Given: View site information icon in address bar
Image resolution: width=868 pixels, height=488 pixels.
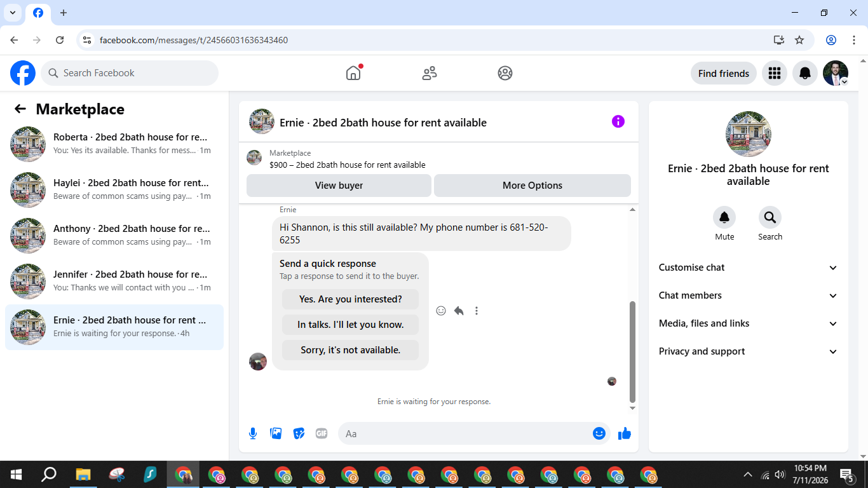Looking at the screenshot, I should 87,40.
